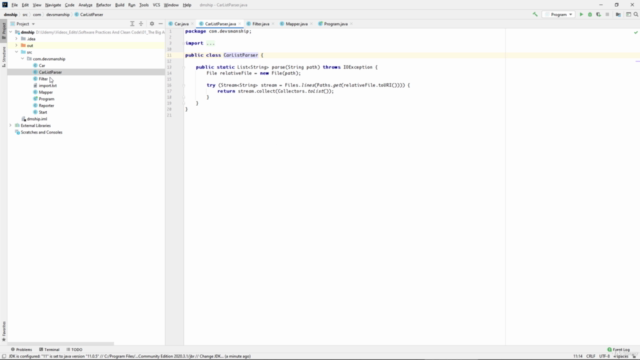
Task: Expand the External Libraries node
Action: 11,125
